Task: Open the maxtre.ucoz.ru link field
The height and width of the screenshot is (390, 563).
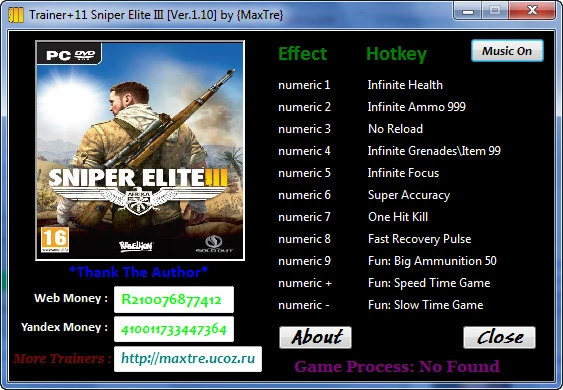Action: (x=188, y=359)
